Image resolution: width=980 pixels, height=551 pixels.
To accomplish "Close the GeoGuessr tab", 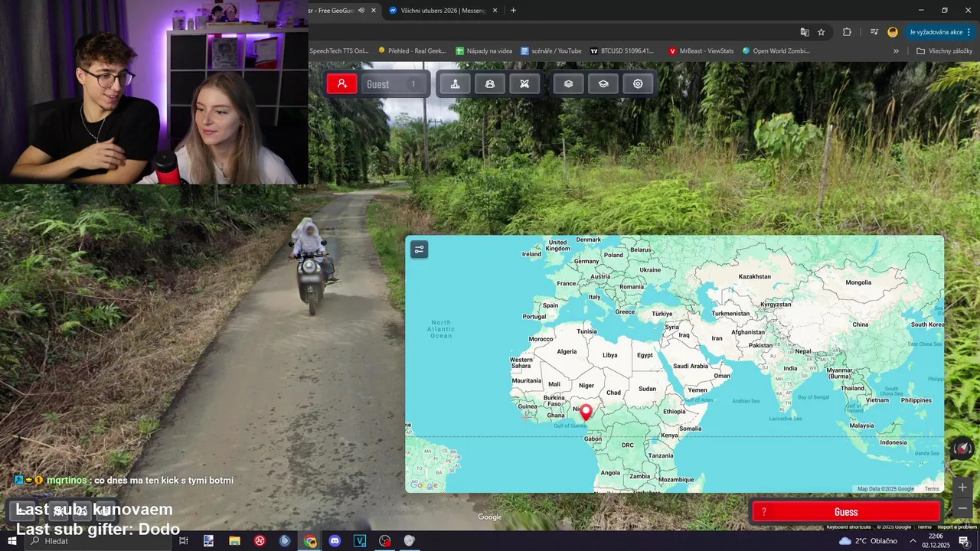I will [374, 10].
